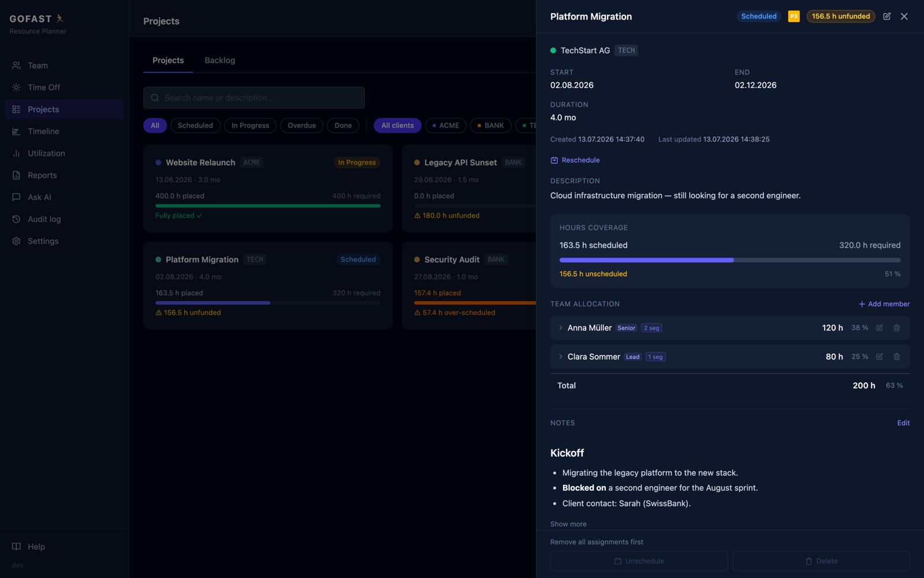
Task: Filter projects by Done status
Action: tap(343, 125)
